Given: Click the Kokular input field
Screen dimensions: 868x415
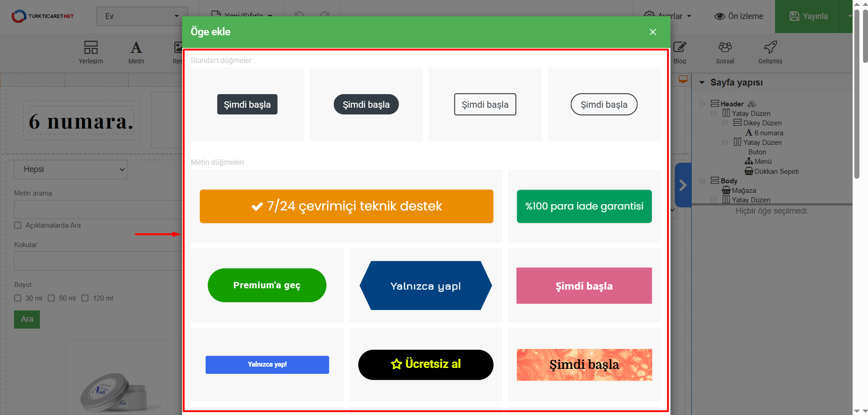Looking at the screenshot, I should tap(98, 261).
